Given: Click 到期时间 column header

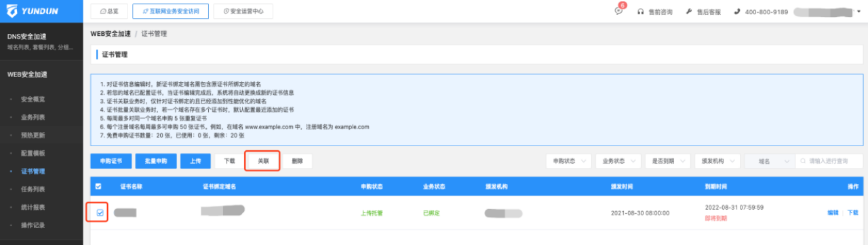Looking at the screenshot, I should click(717, 186).
